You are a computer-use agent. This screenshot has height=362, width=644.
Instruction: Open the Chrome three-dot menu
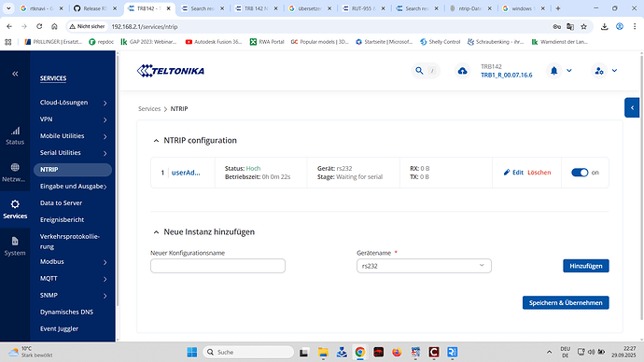pyautogui.click(x=635, y=27)
